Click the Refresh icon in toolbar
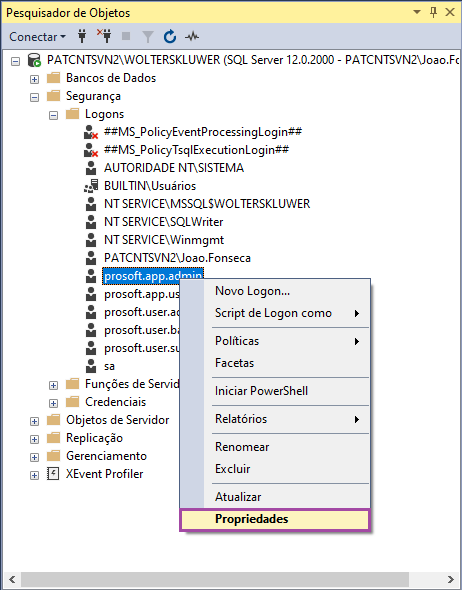This screenshot has width=462, height=590. click(170, 36)
